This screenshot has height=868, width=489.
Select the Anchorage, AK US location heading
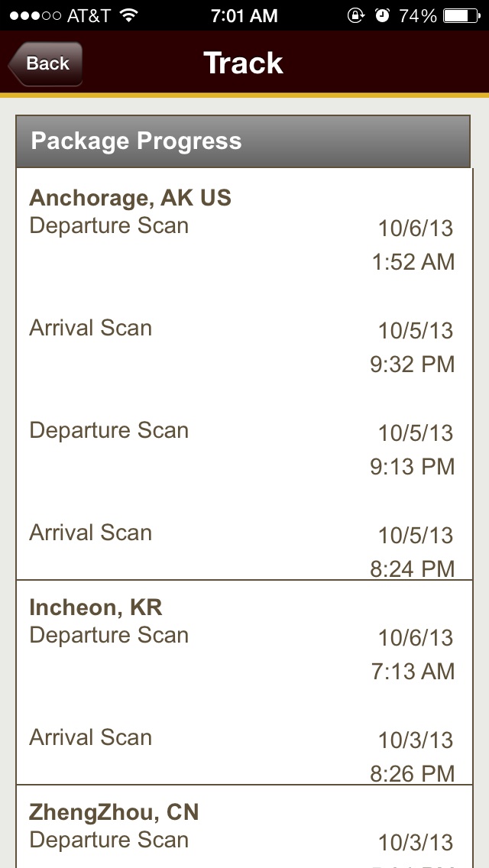coord(130,198)
